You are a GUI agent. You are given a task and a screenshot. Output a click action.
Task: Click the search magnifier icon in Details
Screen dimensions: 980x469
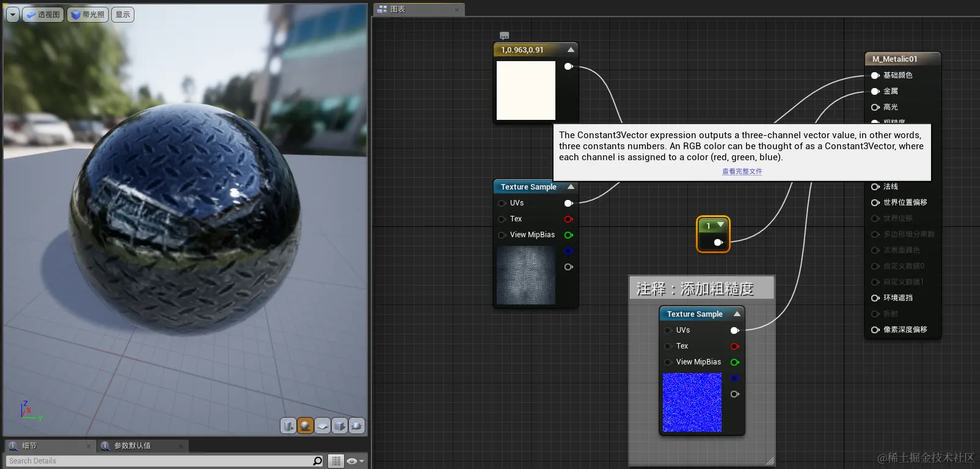(x=318, y=461)
